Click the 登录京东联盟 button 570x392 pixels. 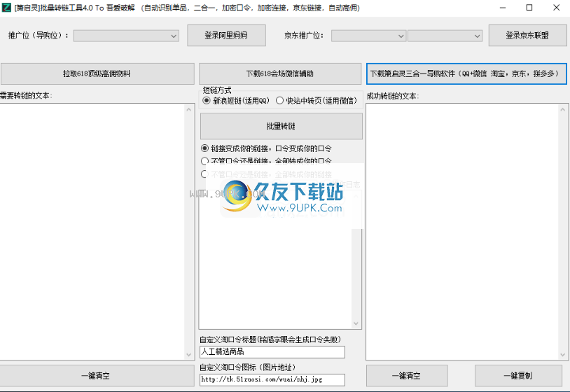(x=527, y=35)
